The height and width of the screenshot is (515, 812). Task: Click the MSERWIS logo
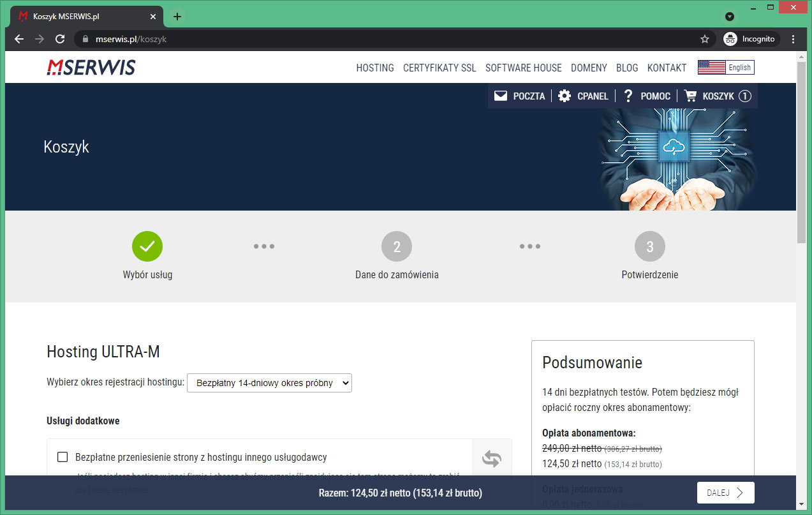pyautogui.click(x=91, y=68)
